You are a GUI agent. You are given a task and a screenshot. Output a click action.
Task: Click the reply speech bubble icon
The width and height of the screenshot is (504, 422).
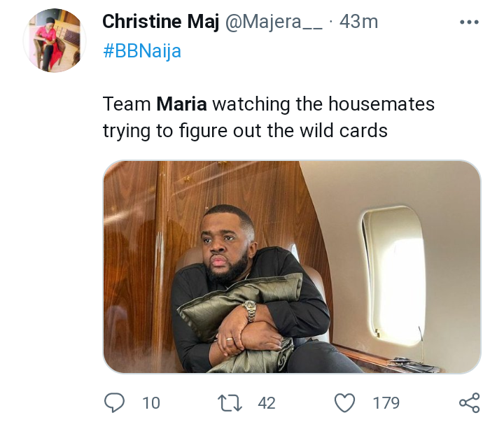pyautogui.click(x=114, y=402)
